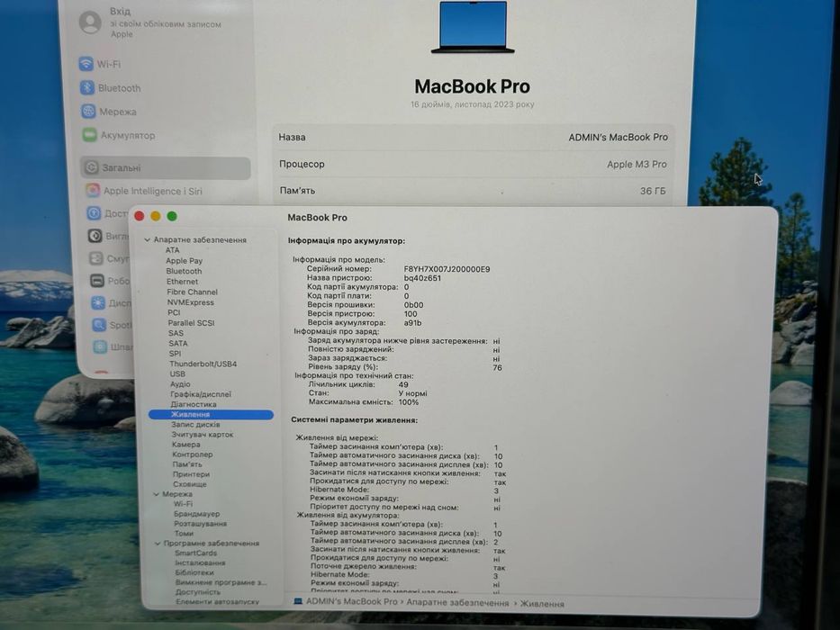The height and width of the screenshot is (630, 840).
Task: Click the Процесор Apple M3 Pro value
Action: point(637,165)
